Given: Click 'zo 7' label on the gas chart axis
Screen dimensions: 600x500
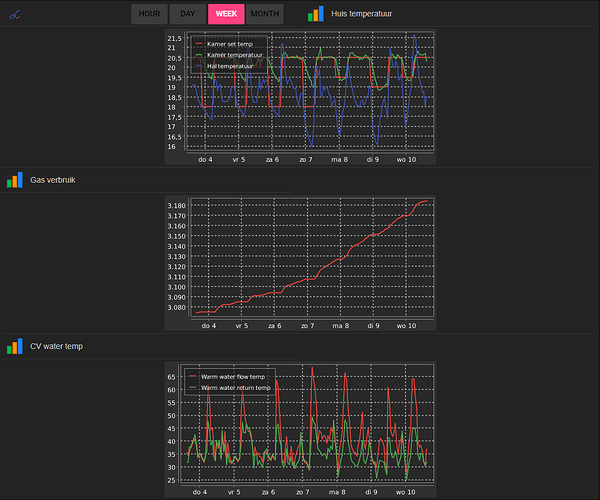Looking at the screenshot, I should click(x=305, y=325).
